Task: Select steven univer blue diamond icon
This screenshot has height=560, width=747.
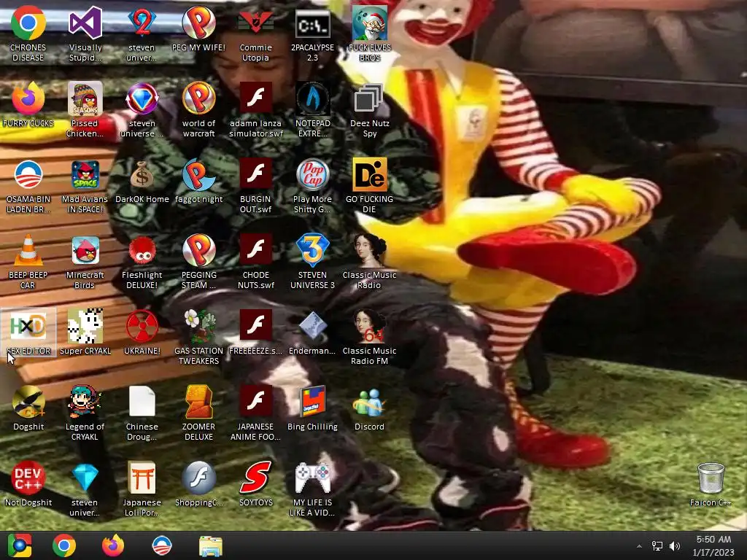Action: (x=85, y=478)
